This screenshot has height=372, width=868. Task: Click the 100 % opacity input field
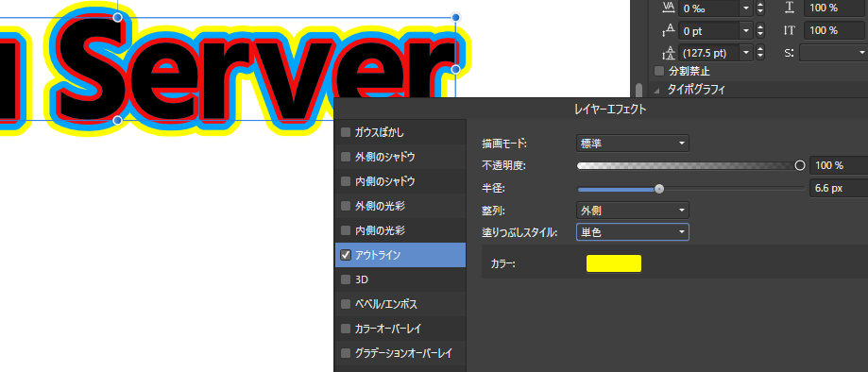pyautogui.click(x=838, y=165)
